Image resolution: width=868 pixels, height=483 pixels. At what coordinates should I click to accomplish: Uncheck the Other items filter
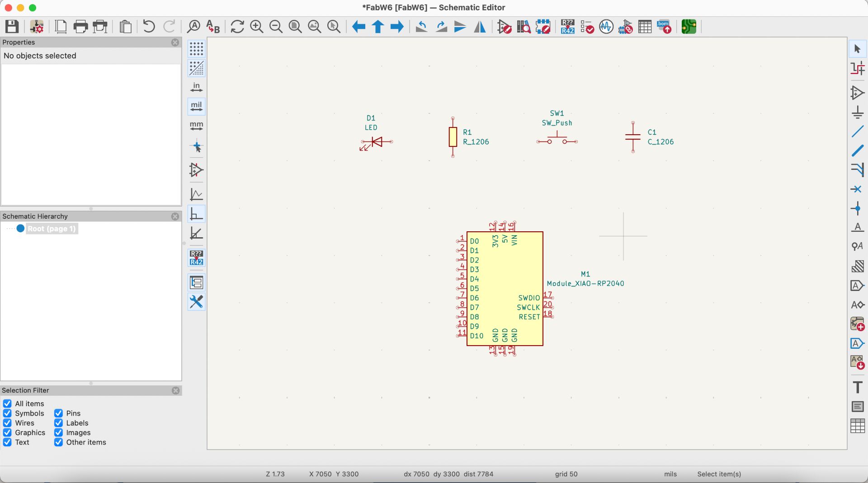(58, 442)
